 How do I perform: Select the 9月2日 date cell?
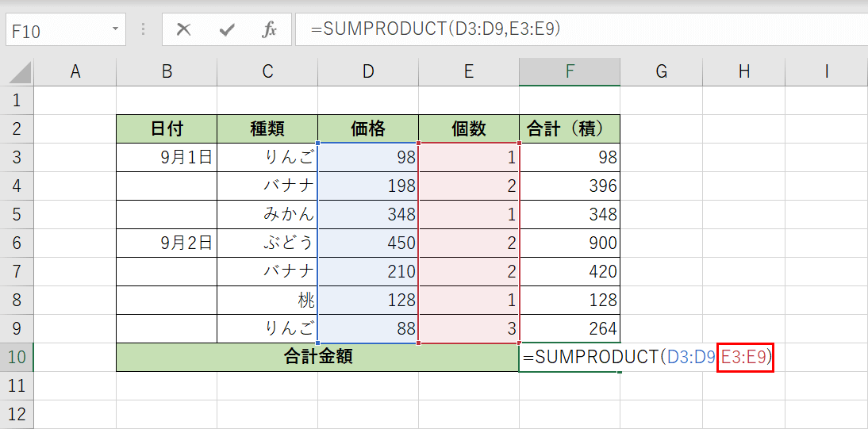167,243
